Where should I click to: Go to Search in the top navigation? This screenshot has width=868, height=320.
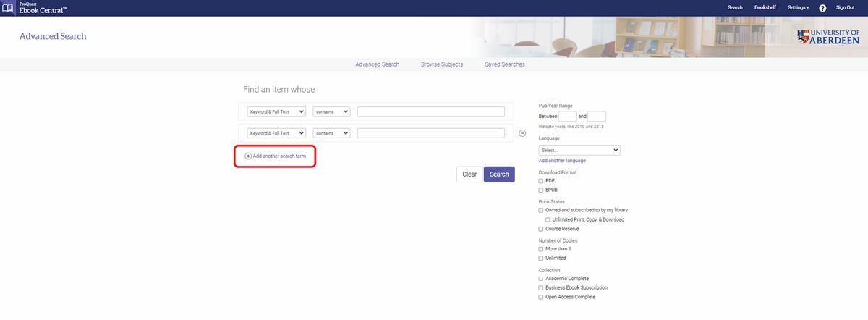pyautogui.click(x=735, y=7)
